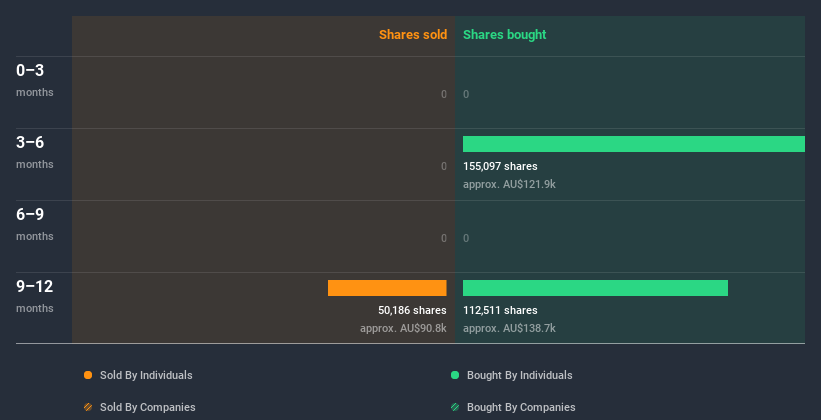Click the 9–12 months row label
The width and height of the screenshot is (821, 420).
click(35, 296)
